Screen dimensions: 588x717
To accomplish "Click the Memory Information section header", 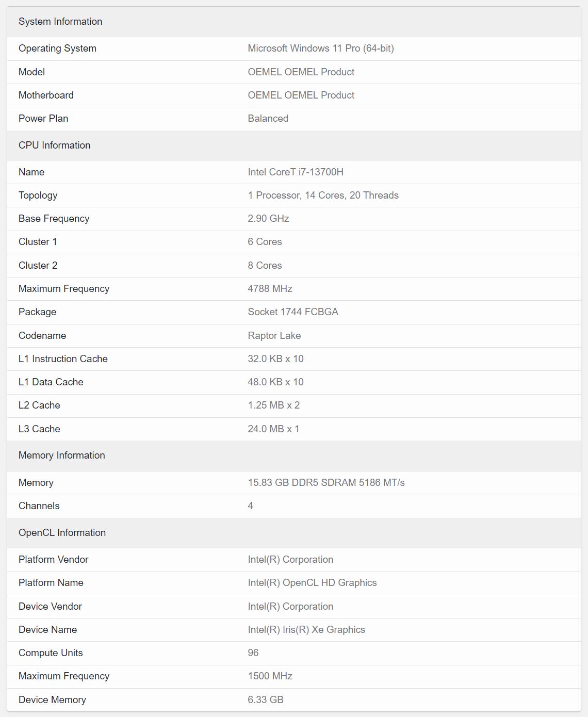I will (x=61, y=455).
